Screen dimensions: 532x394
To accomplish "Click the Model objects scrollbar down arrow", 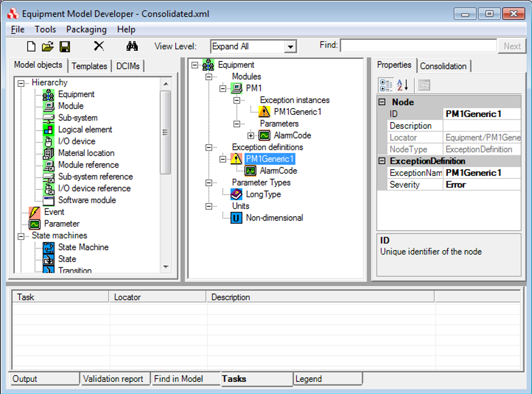I will pos(166,267).
